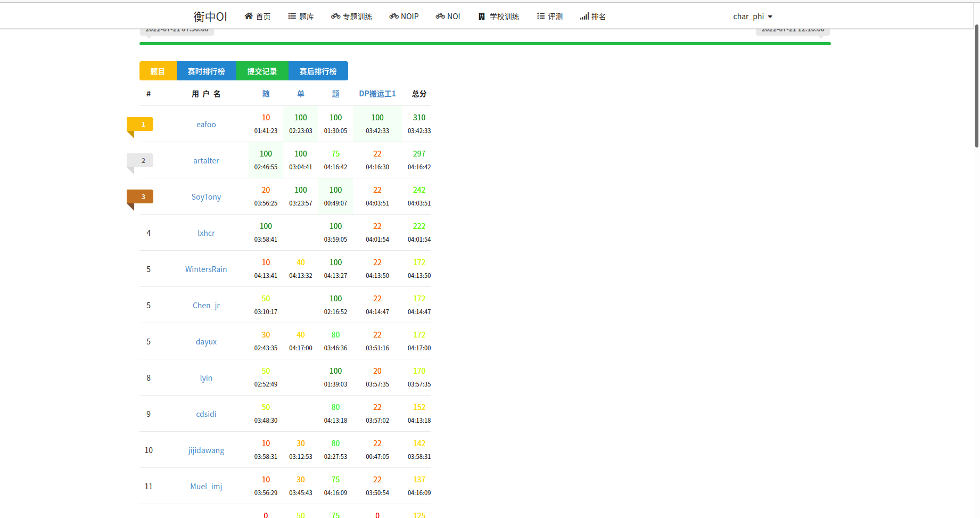This screenshot has height=518, width=980.
Task: Open user lyin's profile
Action: pyautogui.click(x=206, y=377)
